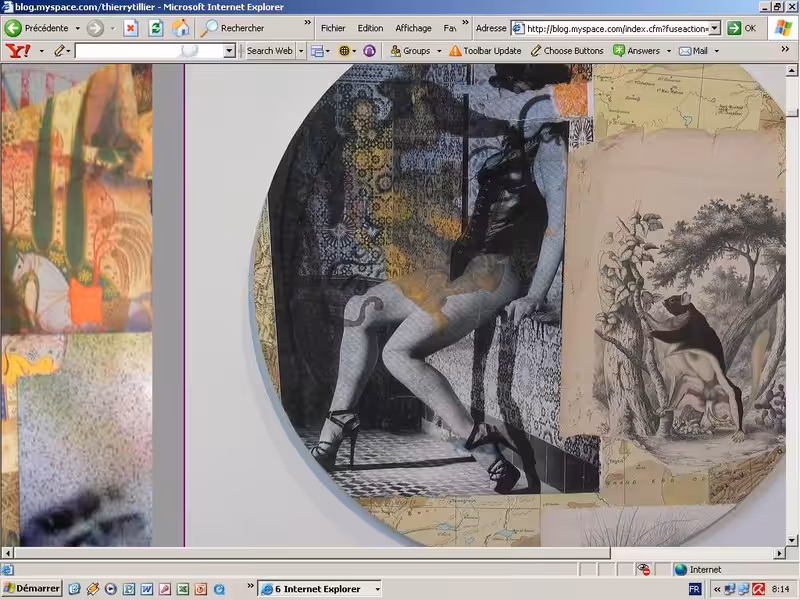This screenshot has width=800, height=600.
Task: Go back with the Précédente arrow icon
Action: click(13, 28)
